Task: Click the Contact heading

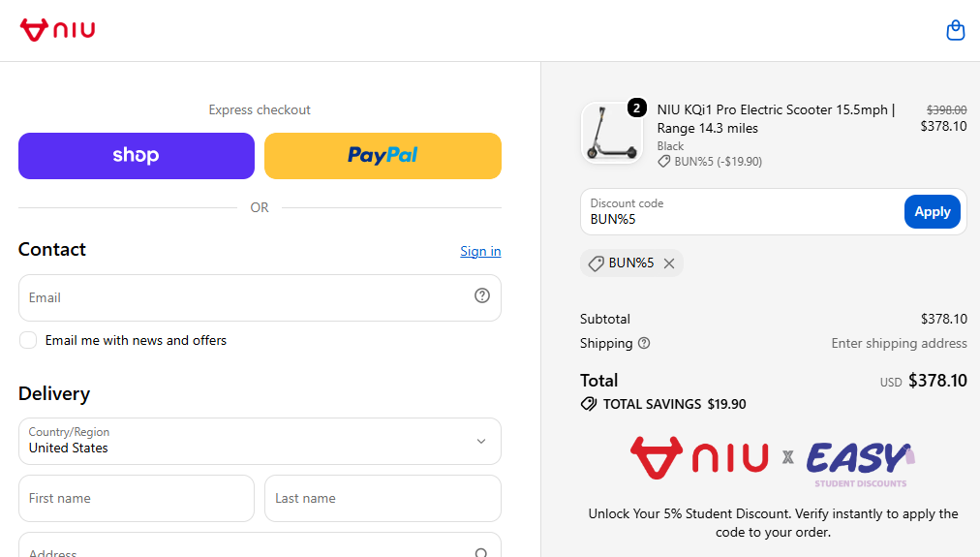Action: pos(52,249)
